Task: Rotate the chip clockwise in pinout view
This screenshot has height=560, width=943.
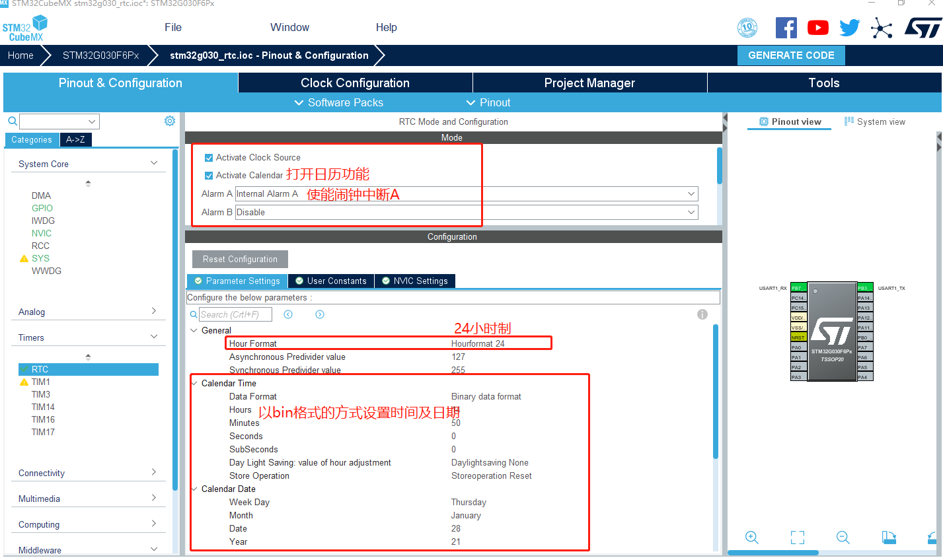Action: coord(889,538)
